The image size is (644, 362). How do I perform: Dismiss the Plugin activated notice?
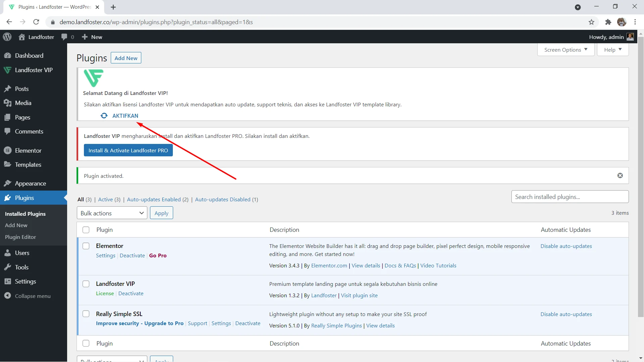pos(620,175)
